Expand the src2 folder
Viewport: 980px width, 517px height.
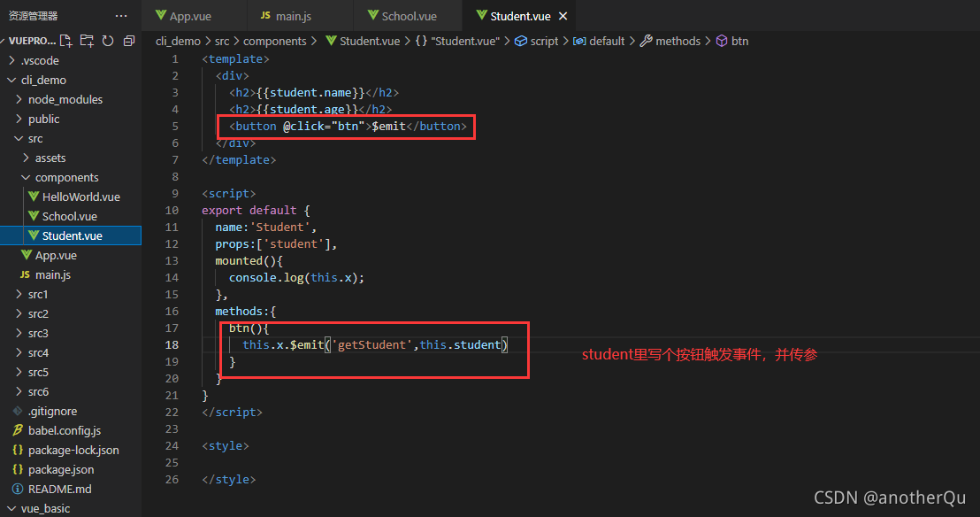[71, 313]
